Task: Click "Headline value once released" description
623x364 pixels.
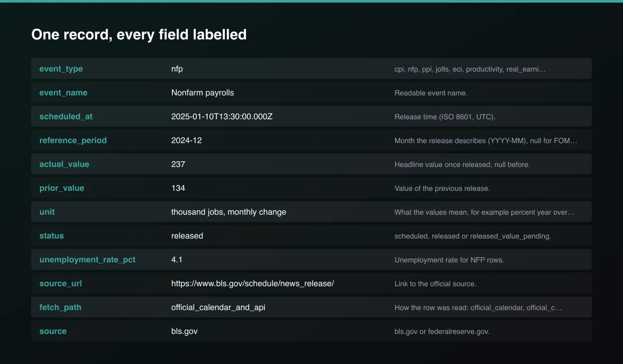Action: point(462,164)
